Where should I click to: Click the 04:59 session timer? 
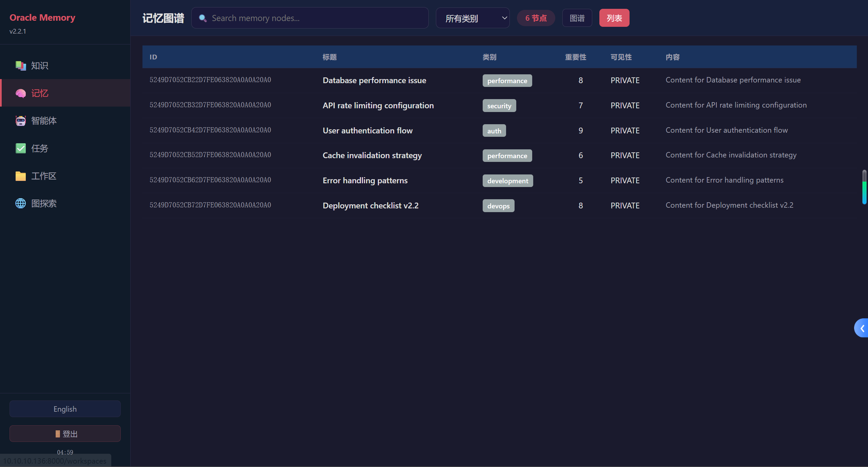[x=65, y=452]
